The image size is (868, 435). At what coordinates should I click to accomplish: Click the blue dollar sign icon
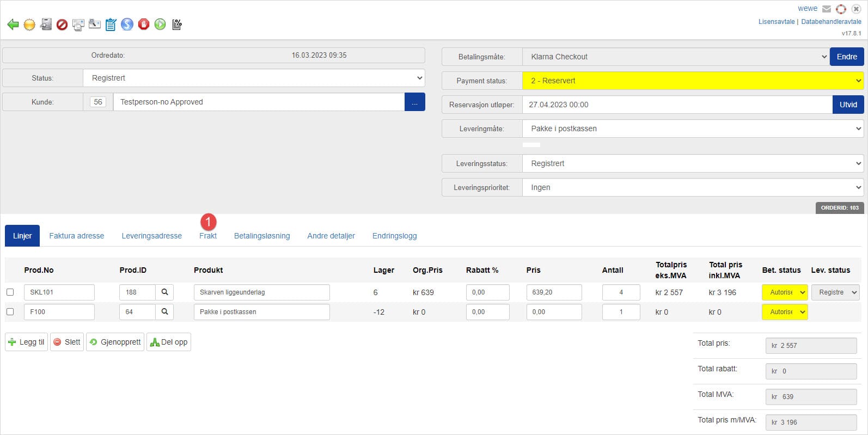127,24
